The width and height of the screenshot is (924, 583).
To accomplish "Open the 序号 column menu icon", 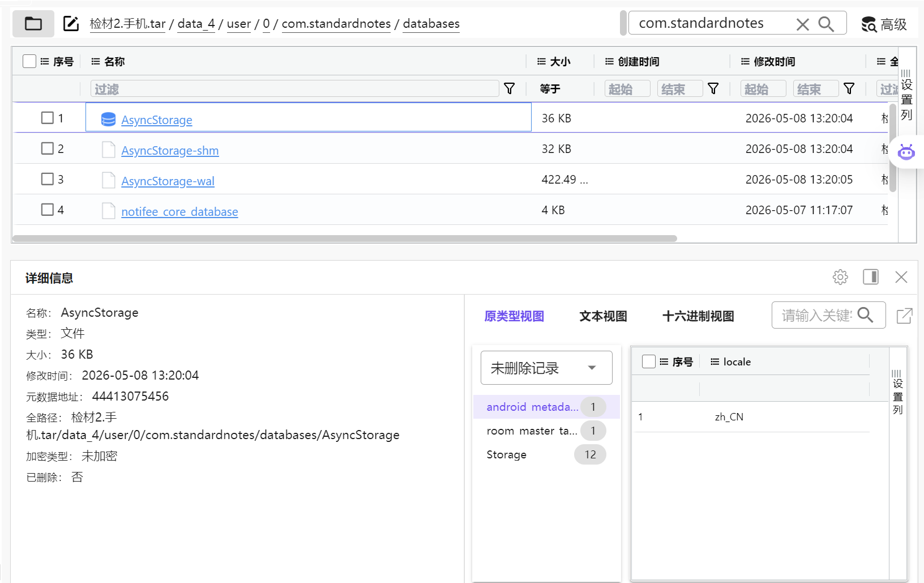I will click(45, 61).
